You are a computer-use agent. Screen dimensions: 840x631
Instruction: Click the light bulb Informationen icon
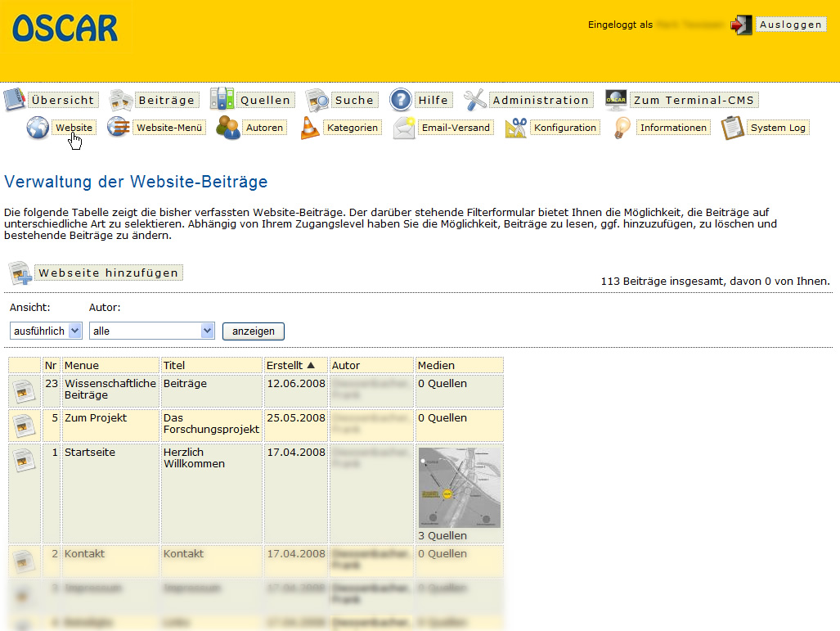pos(623,128)
